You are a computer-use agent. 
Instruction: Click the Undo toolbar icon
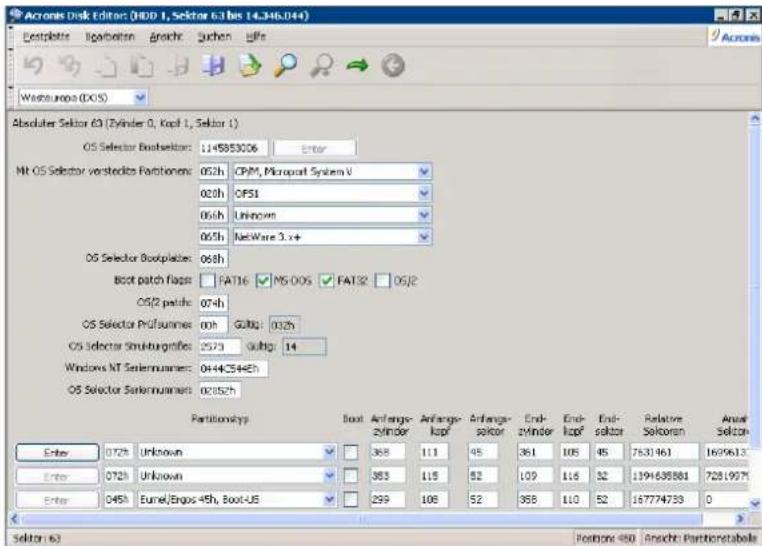(x=34, y=66)
